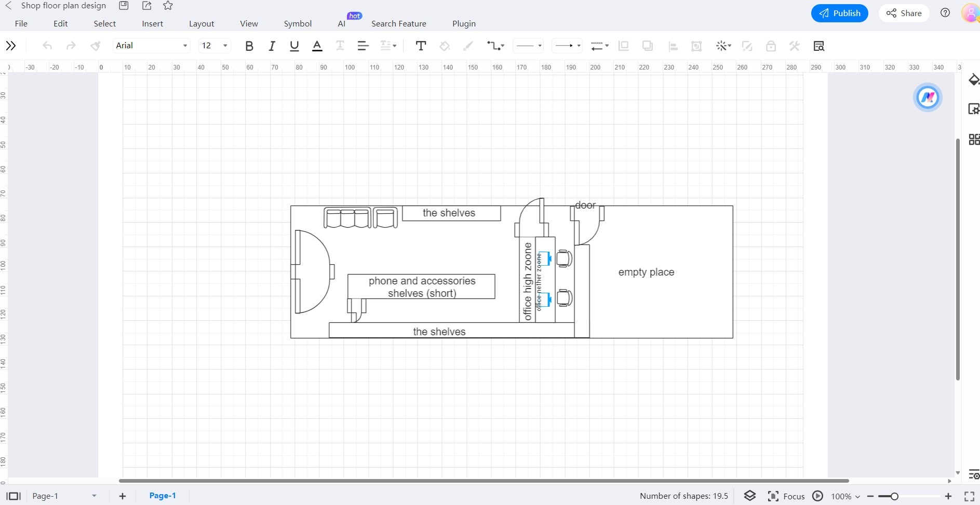Click the lock icon in toolbar
This screenshot has width=980, height=505.
(771, 46)
